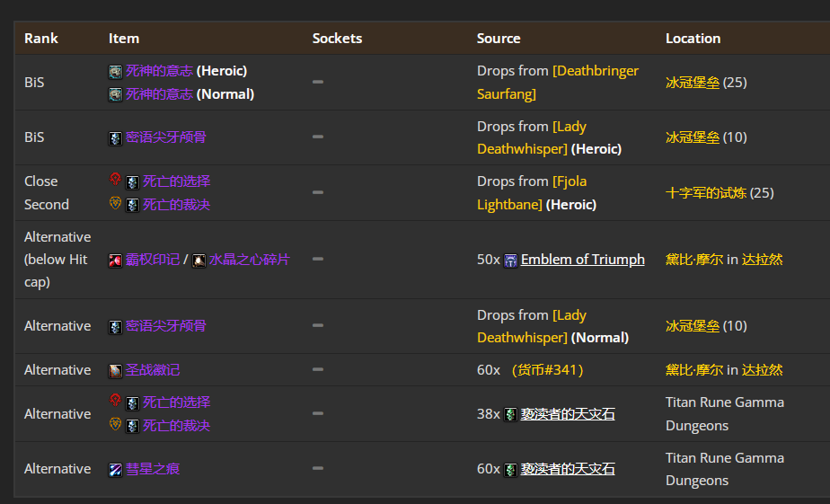The image size is (830, 504).
Task: Click the 水晶之心碎片 item icon
Action: pos(199,261)
